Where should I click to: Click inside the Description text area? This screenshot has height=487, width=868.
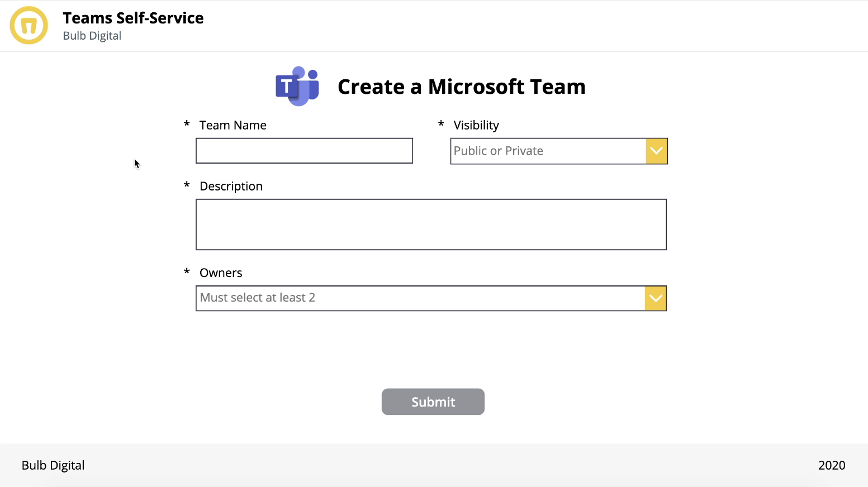pyautogui.click(x=430, y=224)
